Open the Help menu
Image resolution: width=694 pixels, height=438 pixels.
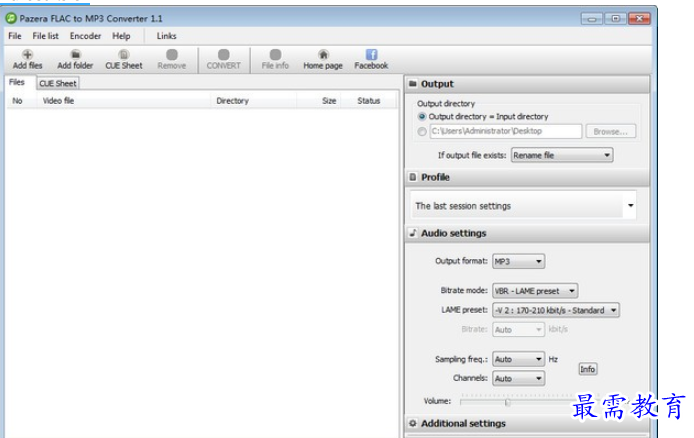(121, 36)
